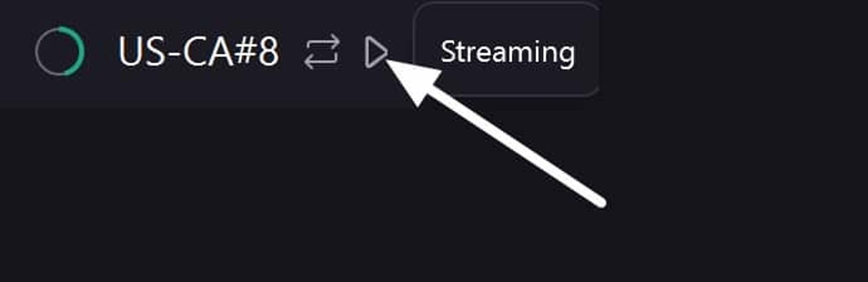Toggle server switching with the repeat arrows icon

(x=322, y=52)
